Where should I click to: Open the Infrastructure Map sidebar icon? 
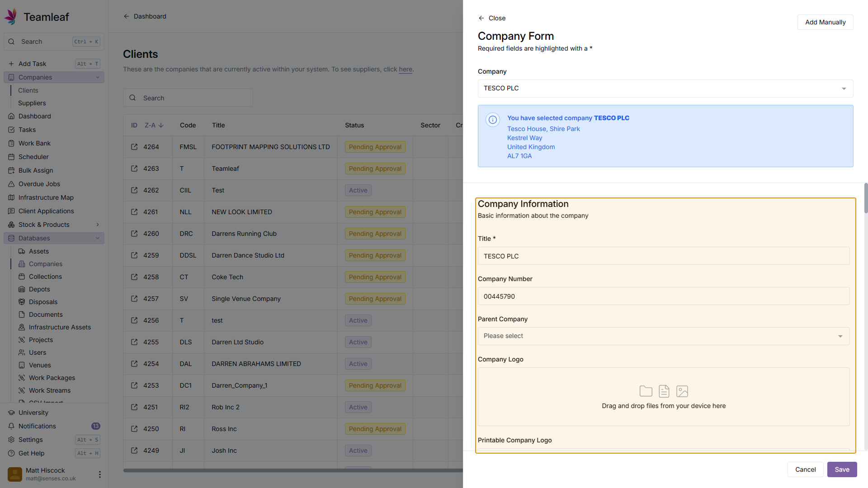[x=11, y=197]
